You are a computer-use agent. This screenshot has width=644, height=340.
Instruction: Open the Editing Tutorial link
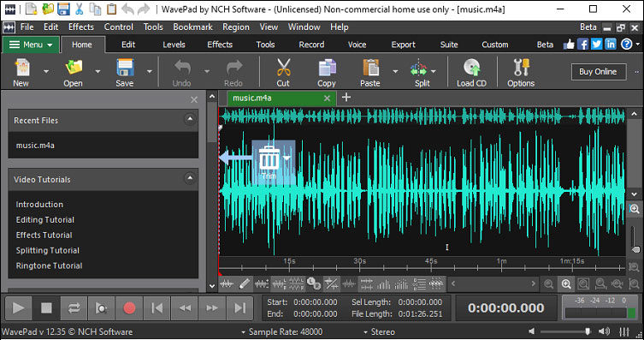pos(44,220)
